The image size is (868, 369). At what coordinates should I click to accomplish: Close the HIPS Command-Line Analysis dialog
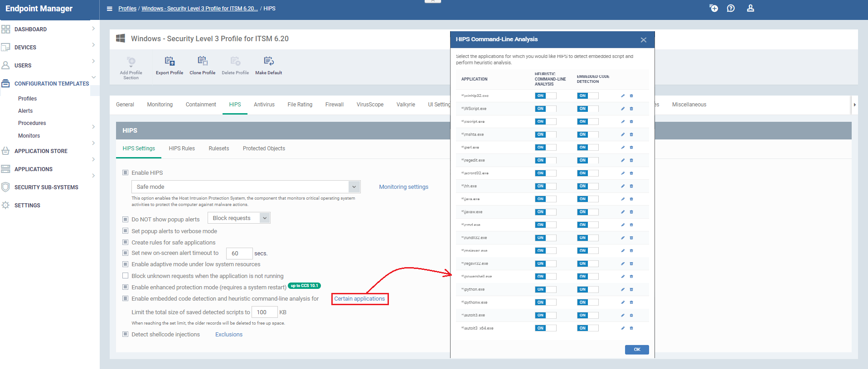point(643,40)
